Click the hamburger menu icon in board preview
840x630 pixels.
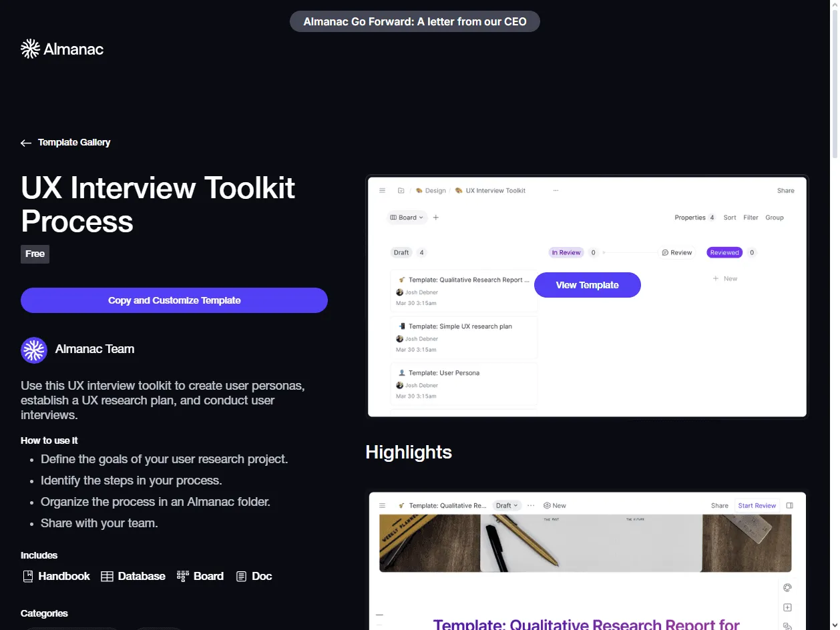(x=383, y=191)
